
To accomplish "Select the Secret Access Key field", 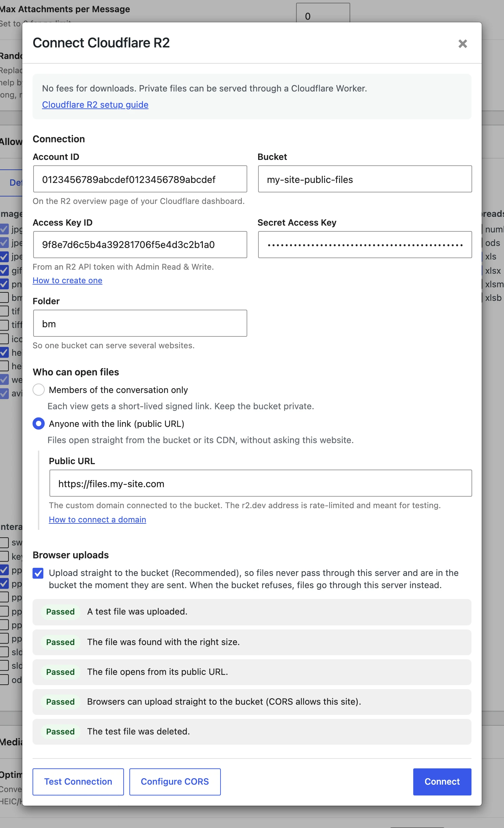I will pyautogui.click(x=365, y=245).
